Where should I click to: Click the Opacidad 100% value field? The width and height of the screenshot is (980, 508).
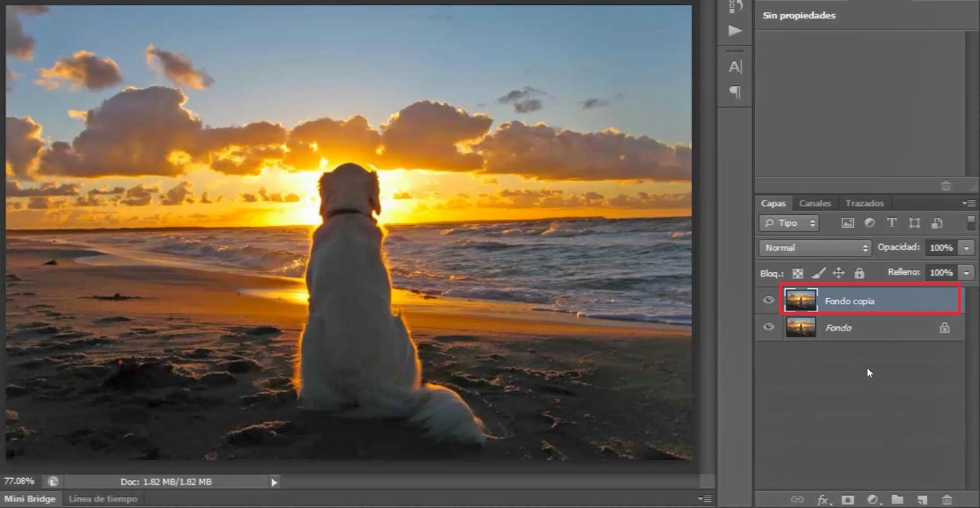tap(941, 248)
